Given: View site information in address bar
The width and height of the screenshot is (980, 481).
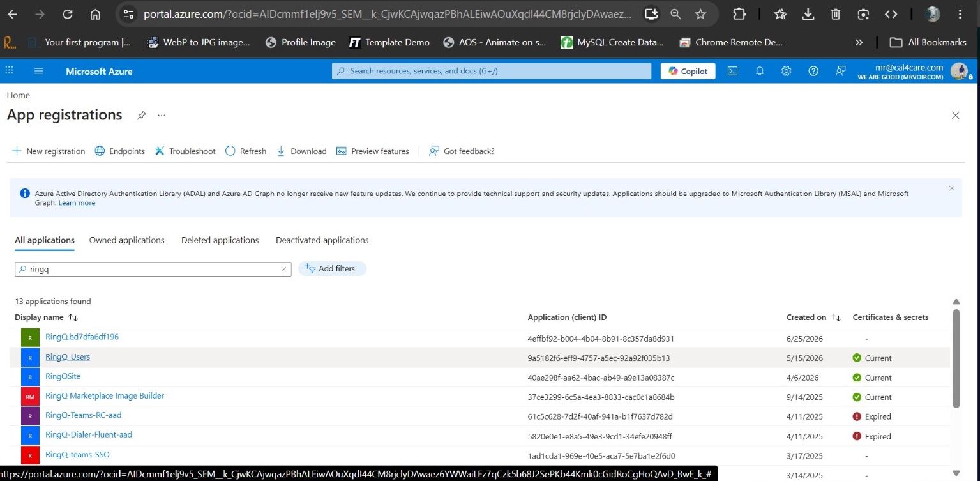Looking at the screenshot, I should pyautogui.click(x=128, y=14).
